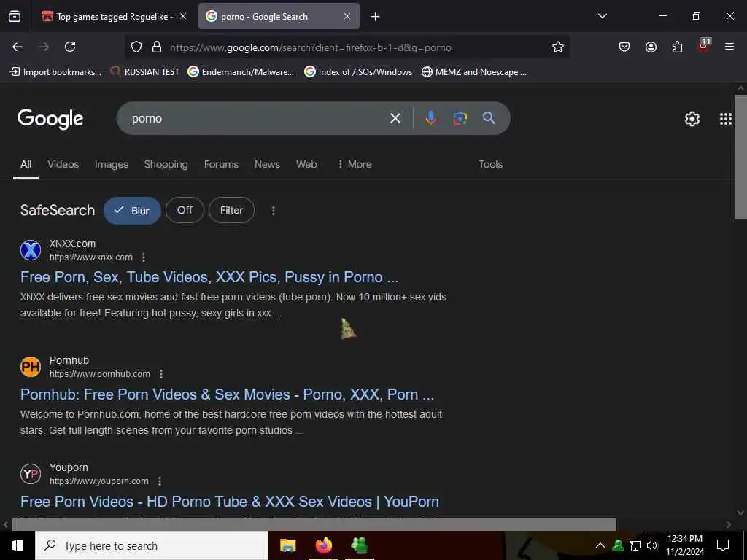Open the Pocket save icon
The width and height of the screenshot is (747, 560).
tap(624, 47)
